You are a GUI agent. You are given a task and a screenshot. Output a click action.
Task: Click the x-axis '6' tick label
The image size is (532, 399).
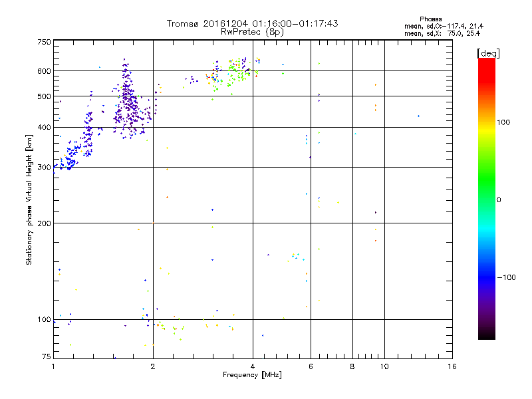(x=311, y=366)
